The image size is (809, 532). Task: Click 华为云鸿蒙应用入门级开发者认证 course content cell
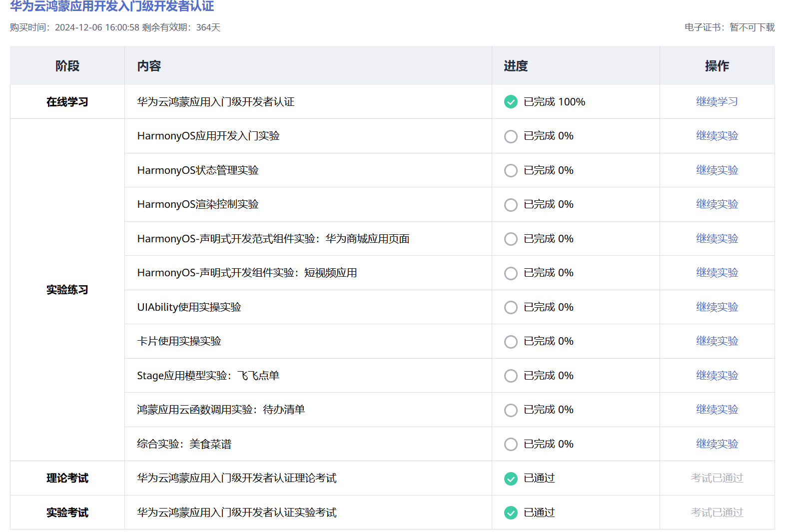tap(308, 102)
